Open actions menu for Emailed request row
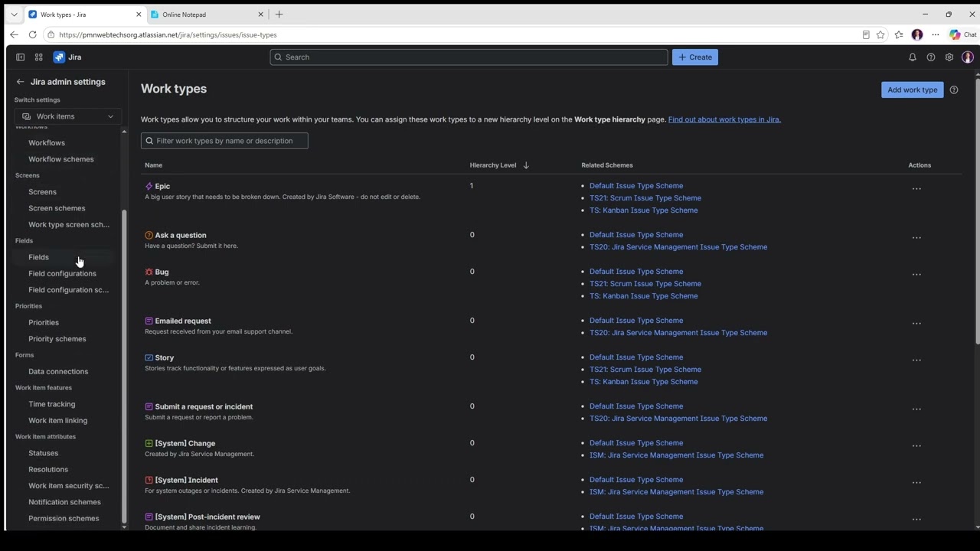This screenshot has height=551, width=980. click(x=916, y=324)
